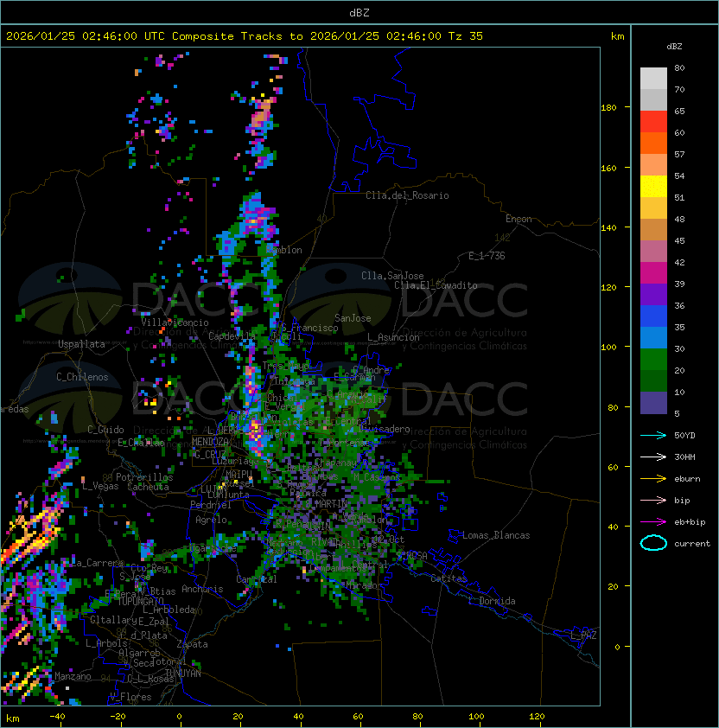Viewport: 719px width, 728px height.
Task: Click the 'E_1-736' map label
Action: tap(487, 256)
